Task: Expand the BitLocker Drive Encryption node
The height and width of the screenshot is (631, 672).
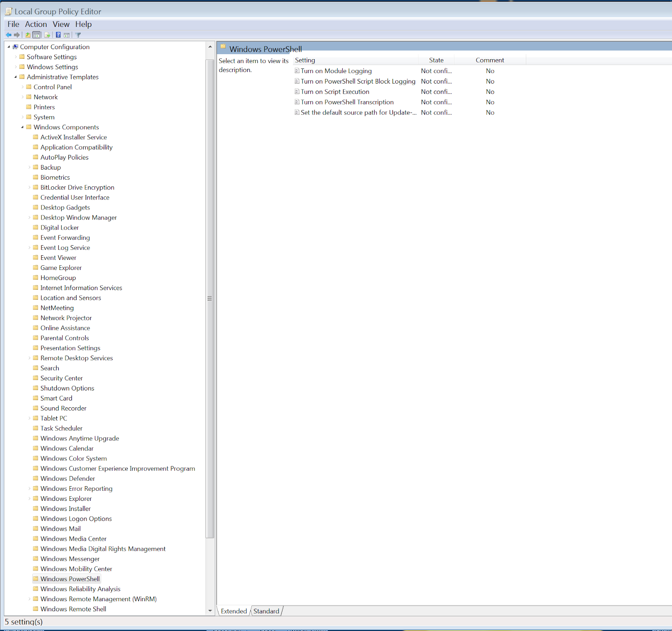Action: (x=29, y=187)
